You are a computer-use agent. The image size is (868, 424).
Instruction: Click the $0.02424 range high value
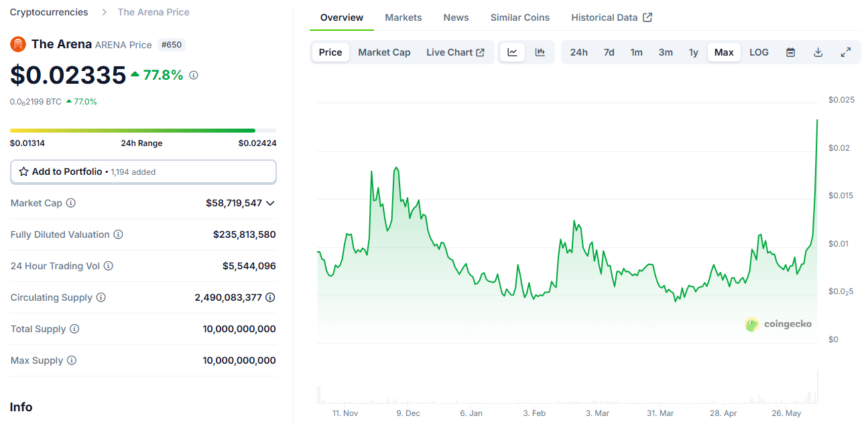click(257, 143)
